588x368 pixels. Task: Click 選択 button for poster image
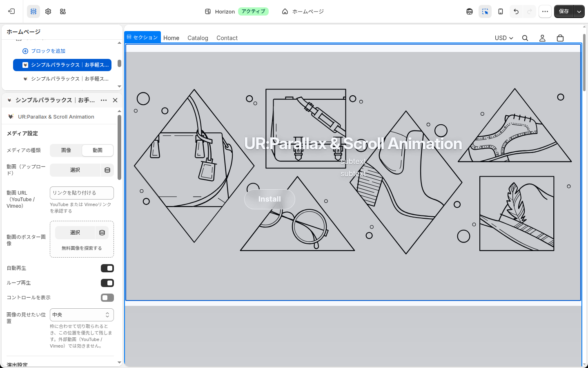75,233
